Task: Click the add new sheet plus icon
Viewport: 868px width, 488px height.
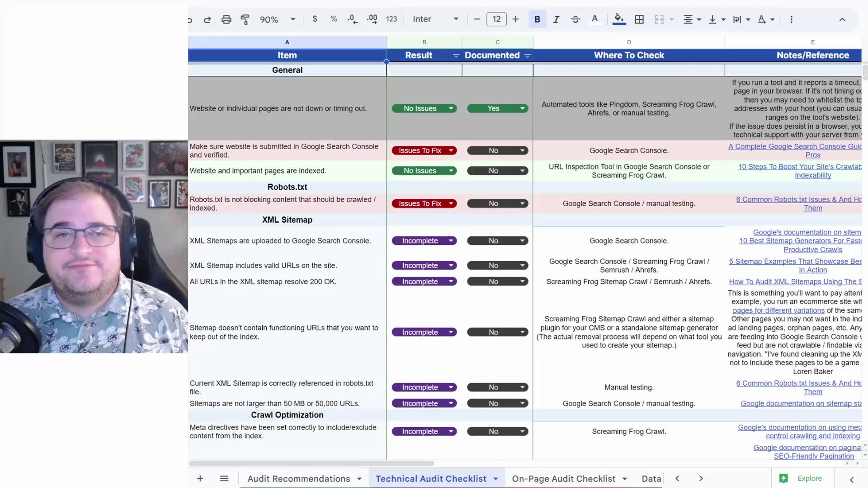Action: point(200,479)
